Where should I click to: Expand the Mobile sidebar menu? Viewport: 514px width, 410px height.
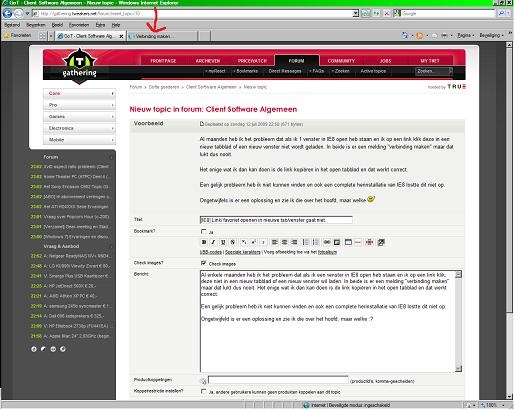coord(79,140)
